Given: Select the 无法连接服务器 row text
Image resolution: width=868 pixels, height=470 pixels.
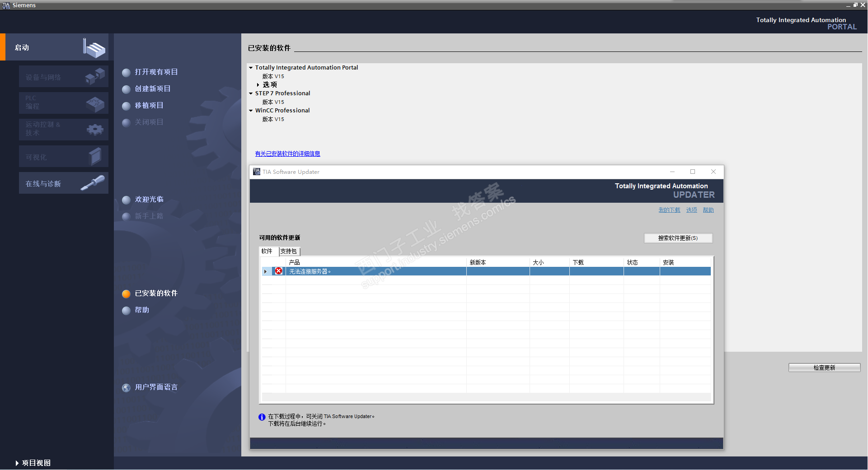Looking at the screenshot, I should pyautogui.click(x=310, y=272).
